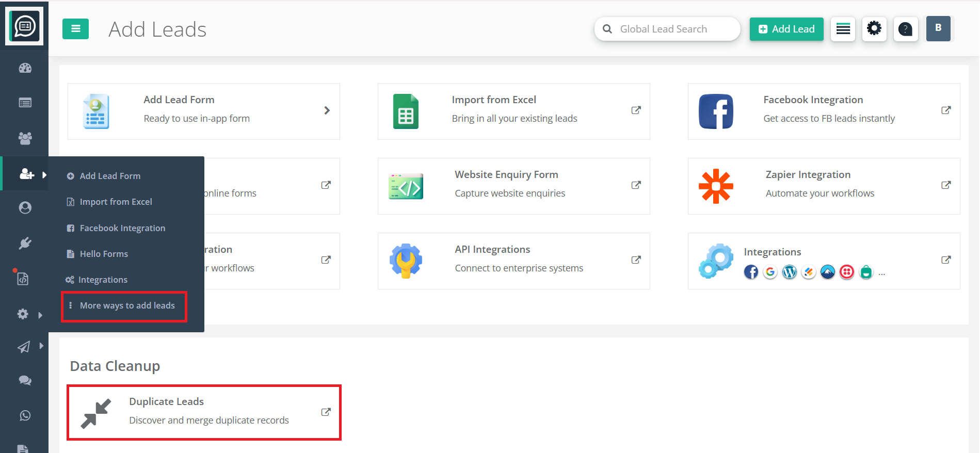Open the Website Enquiry Form card title
This screenshot has width=980, height=453.
(x=506, y=174)
